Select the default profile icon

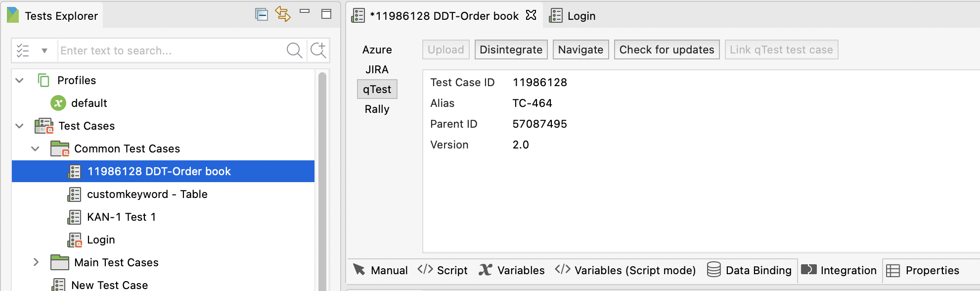click(x=58, y=103)
